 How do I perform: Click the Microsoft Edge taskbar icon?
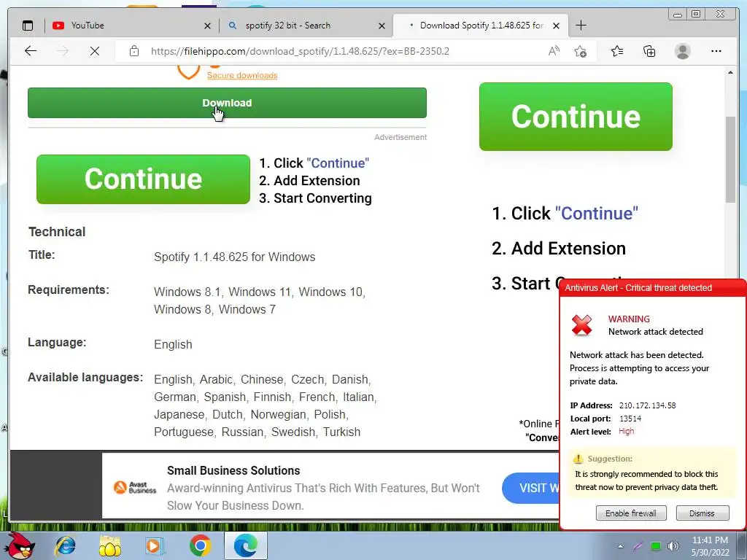[246, 545]
